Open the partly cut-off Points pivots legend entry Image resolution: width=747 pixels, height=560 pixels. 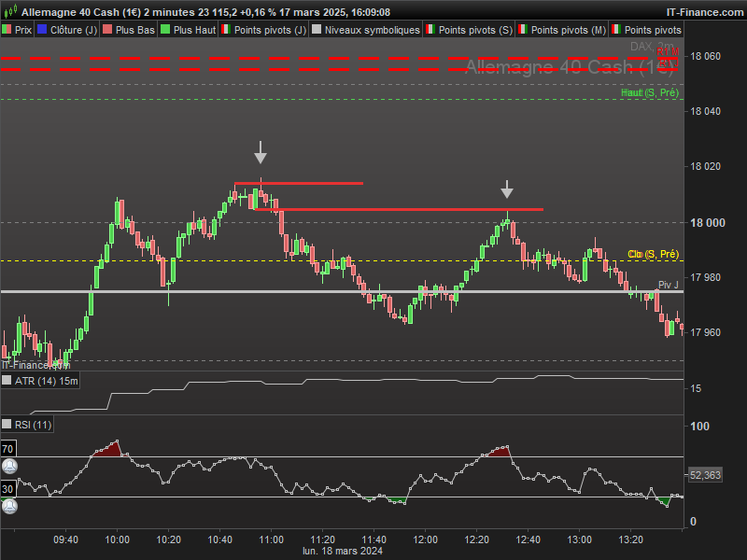tap(647, 30)
